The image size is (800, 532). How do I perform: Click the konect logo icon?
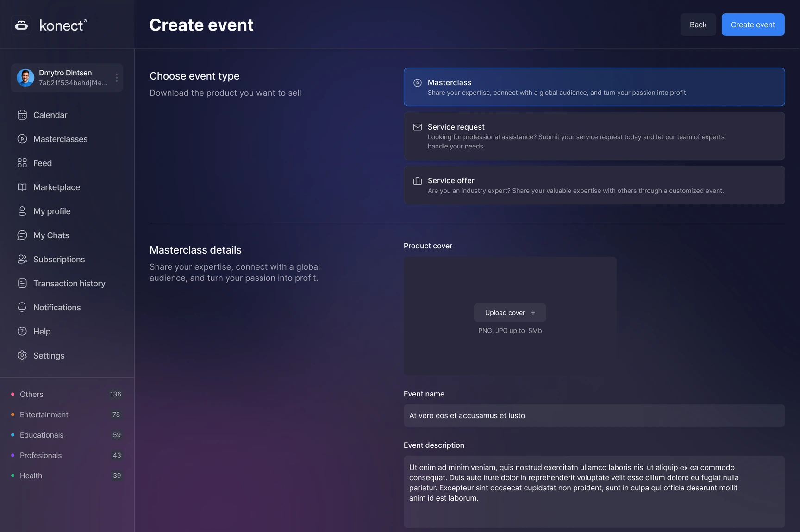(21, 25)
